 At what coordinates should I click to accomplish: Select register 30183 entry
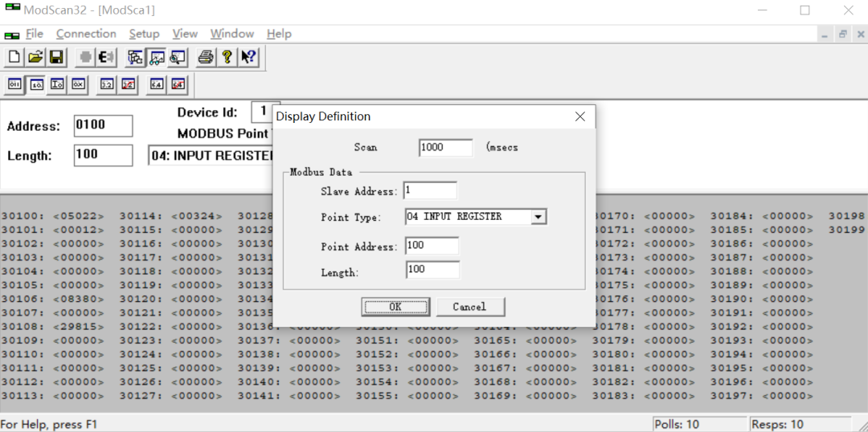coord(643,396)
